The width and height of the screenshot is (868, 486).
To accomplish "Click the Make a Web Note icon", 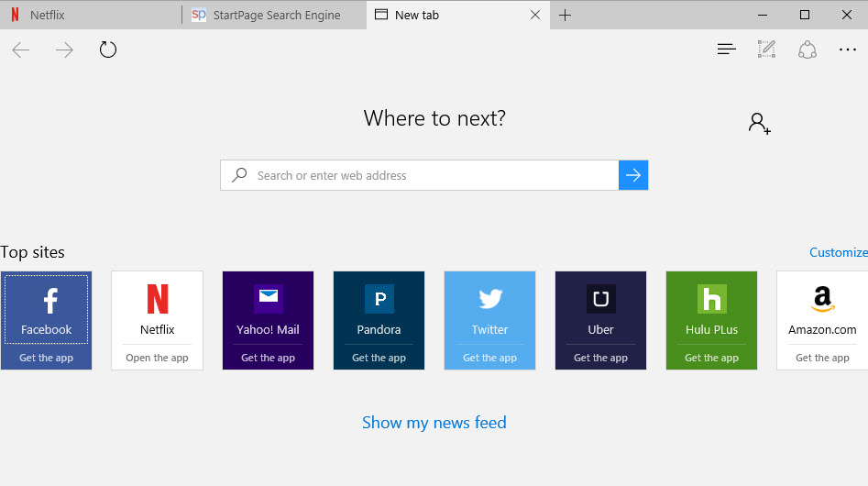I will point(766,50).
